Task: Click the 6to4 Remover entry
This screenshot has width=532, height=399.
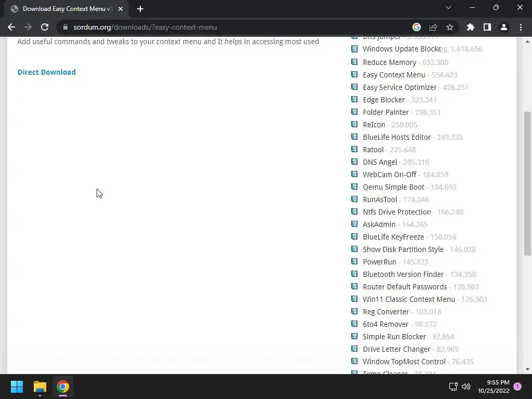Action: pos(385,324)
